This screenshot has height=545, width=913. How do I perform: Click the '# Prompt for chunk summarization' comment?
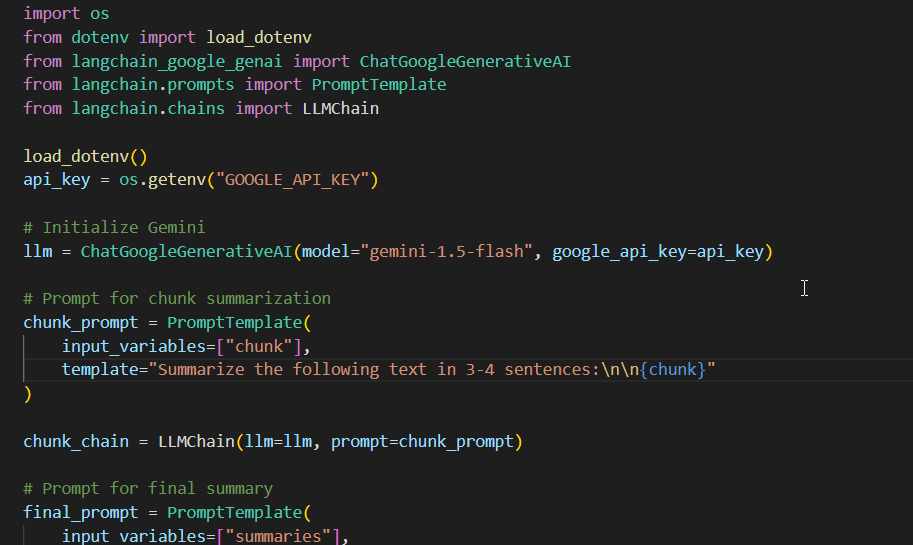(177, 298)
